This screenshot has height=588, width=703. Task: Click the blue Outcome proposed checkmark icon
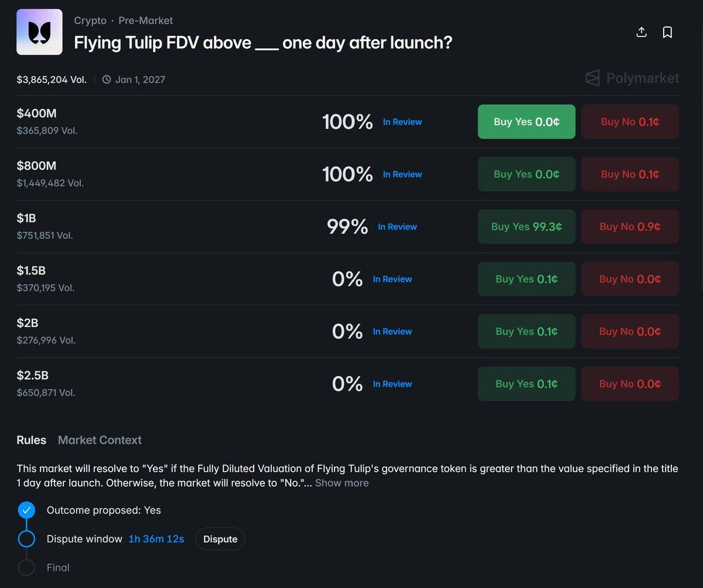coord(26,510)
